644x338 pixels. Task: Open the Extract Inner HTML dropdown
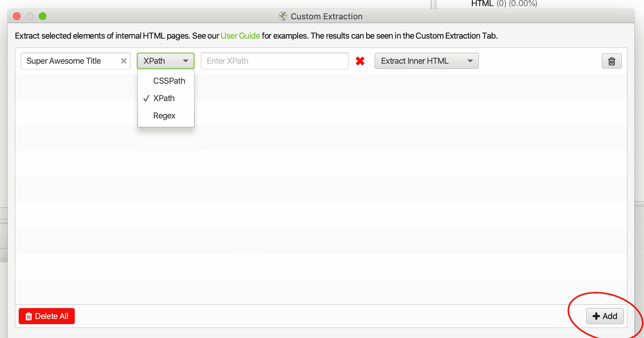point(426,61)
